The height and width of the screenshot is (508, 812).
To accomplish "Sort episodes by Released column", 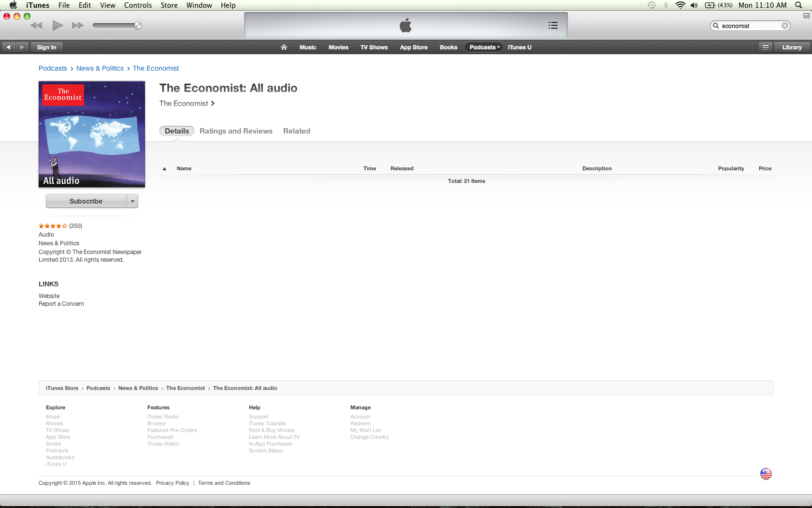I will tap(402, 168).
